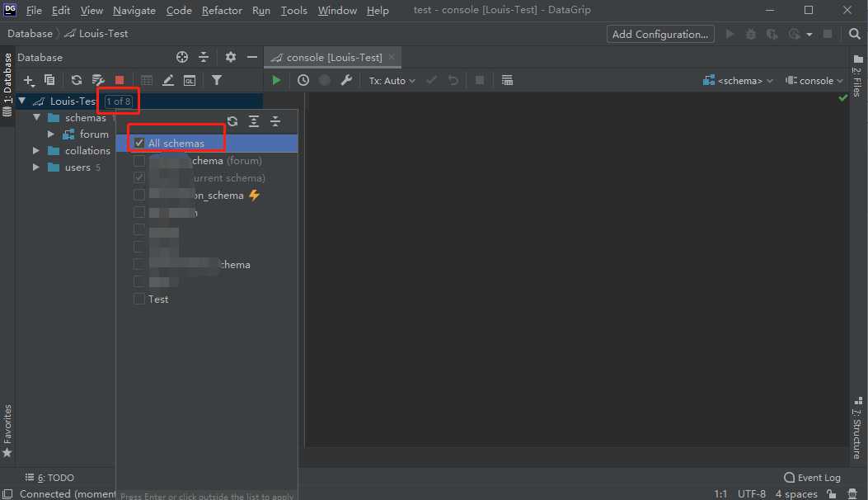Click Collapse All icon in the schema popup
The image size is (868, 500).
coord(275,121)
